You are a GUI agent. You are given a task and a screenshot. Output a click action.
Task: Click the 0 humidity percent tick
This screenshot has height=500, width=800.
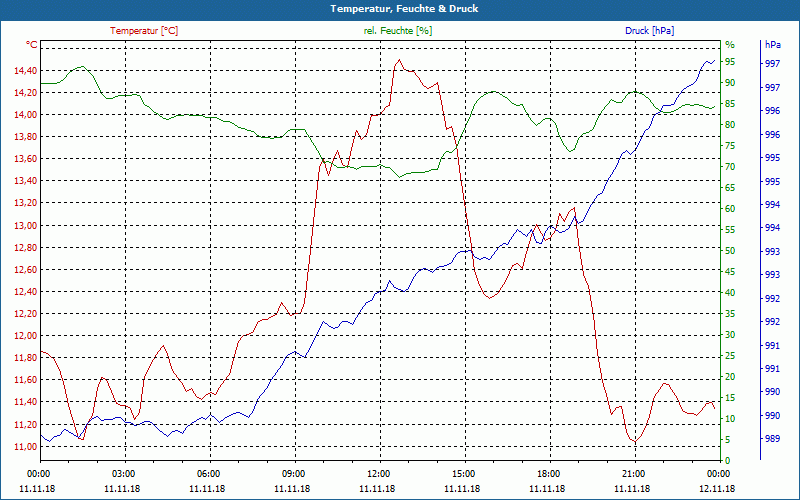pyautogui.click(x=728, y=461)
